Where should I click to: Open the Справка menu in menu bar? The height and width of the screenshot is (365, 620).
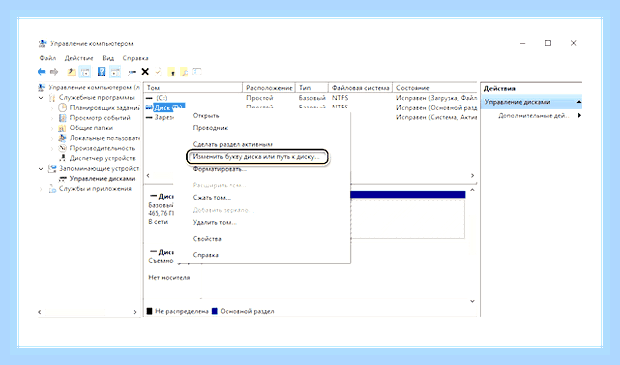click(135, 58)
